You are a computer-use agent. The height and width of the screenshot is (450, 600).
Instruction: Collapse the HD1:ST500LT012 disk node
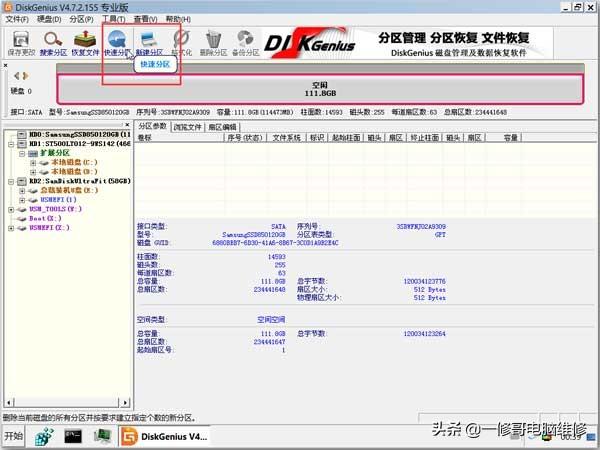11,144
